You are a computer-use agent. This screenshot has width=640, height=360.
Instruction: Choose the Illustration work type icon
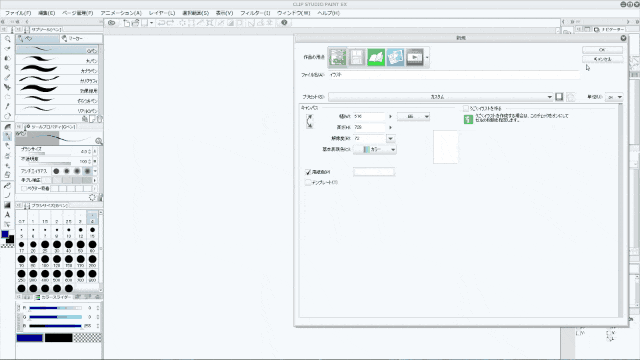click(338, 57)
